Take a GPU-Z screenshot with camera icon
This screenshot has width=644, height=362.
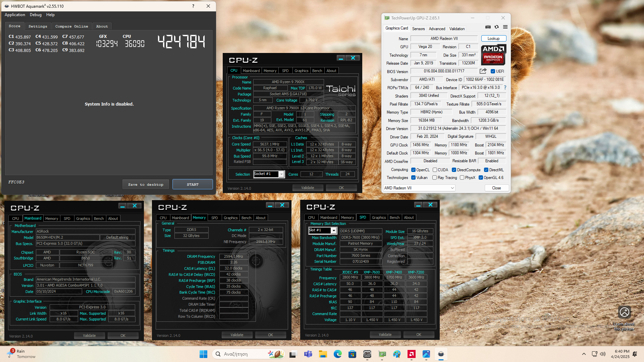click(x=488, y=27)
